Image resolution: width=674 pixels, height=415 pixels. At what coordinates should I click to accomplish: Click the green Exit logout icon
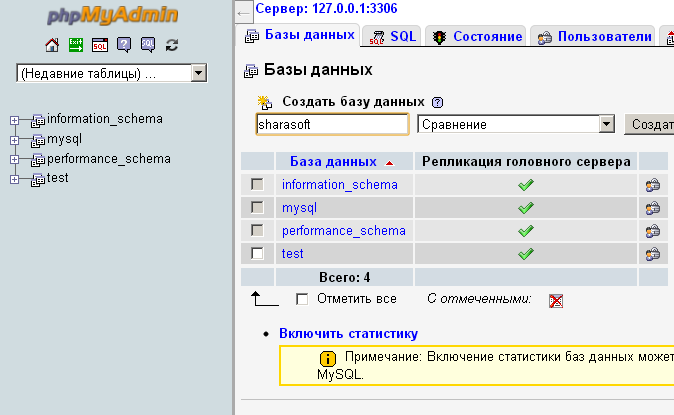pyautogui.click(x=76, y=45)
